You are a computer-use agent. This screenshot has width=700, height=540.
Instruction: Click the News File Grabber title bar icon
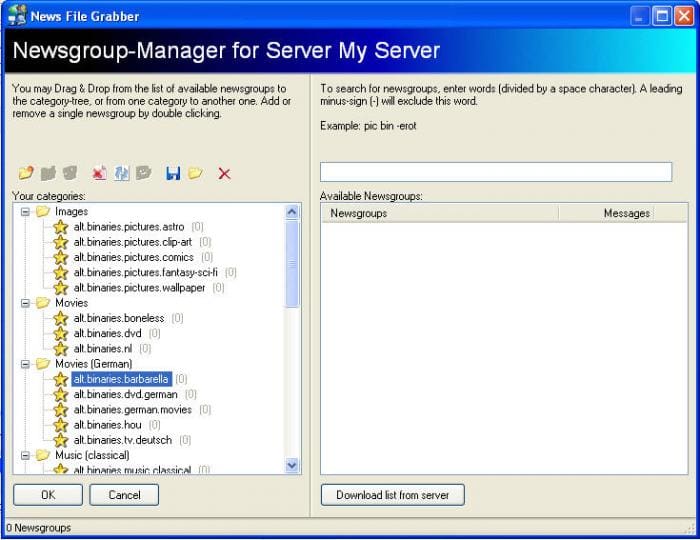(x=17, y=15)
